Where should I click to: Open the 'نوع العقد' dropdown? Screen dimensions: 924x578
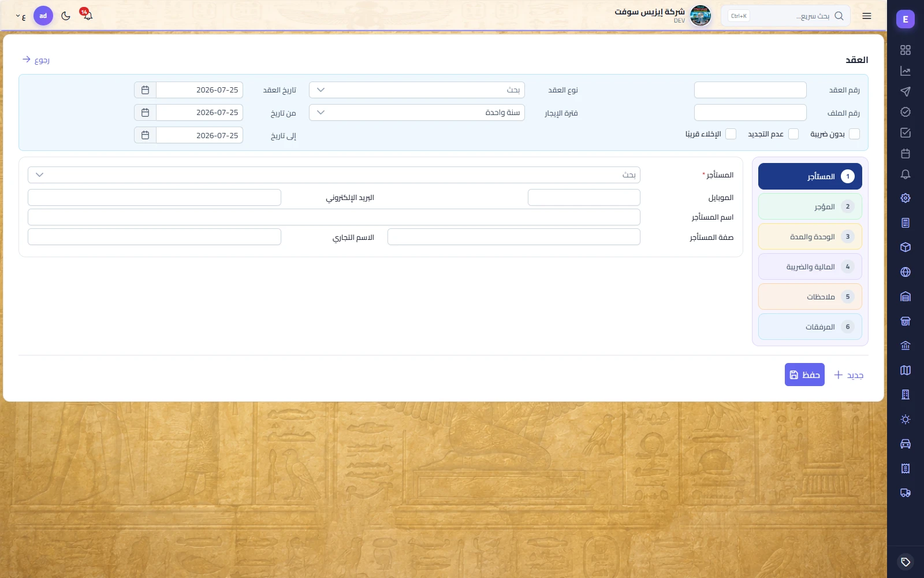pos(417,90)
